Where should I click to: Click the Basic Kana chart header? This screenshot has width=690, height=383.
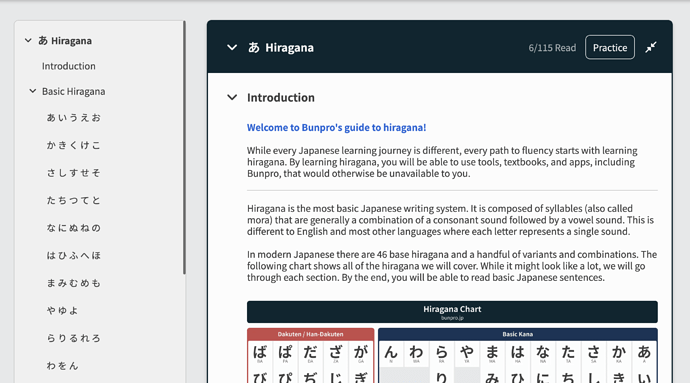coord(518,334)
